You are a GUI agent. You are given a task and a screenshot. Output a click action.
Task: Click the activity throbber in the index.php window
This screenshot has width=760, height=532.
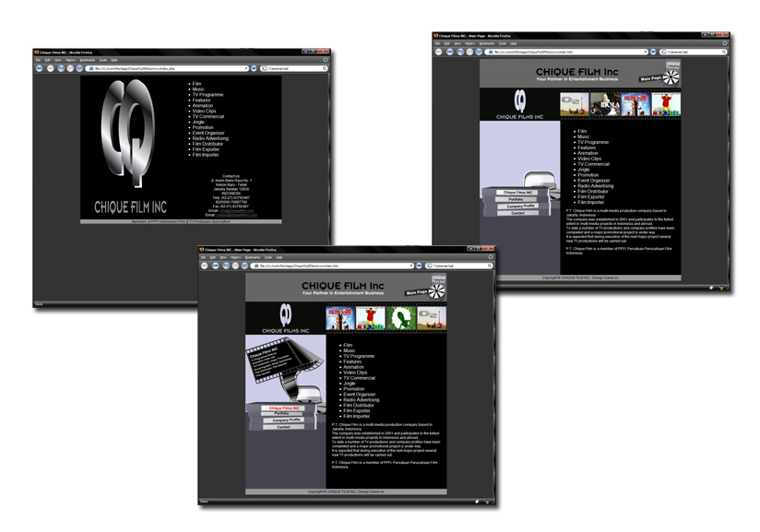point(326,60)
